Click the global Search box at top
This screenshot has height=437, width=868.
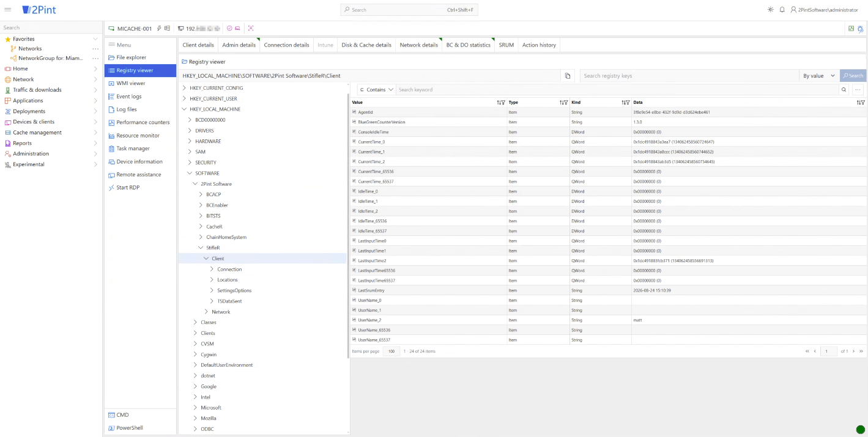click(409, 10)
